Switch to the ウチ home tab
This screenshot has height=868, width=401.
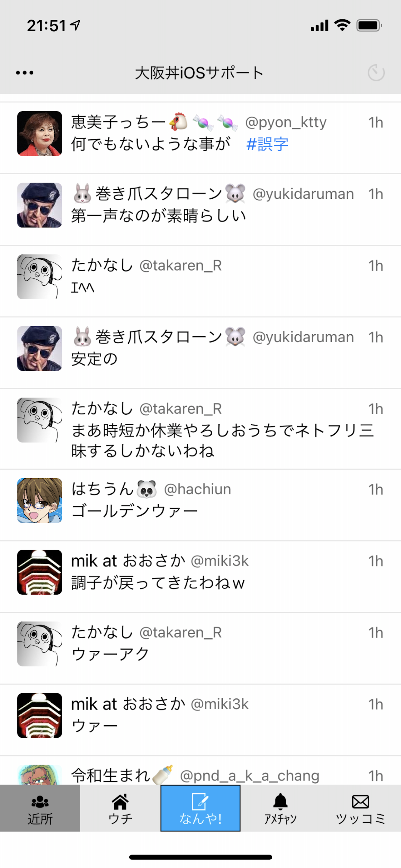[120, 808]
